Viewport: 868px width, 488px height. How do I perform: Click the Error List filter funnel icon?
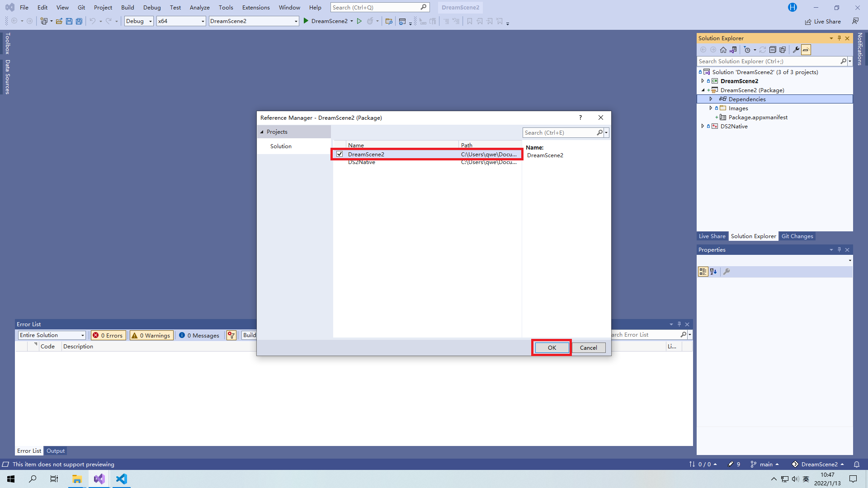click(231, 335)
